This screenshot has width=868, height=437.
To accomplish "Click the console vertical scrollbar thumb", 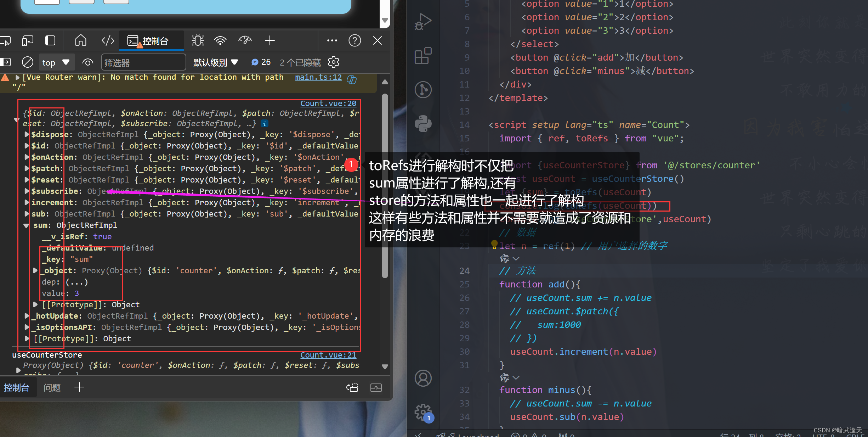I will 385,186.
